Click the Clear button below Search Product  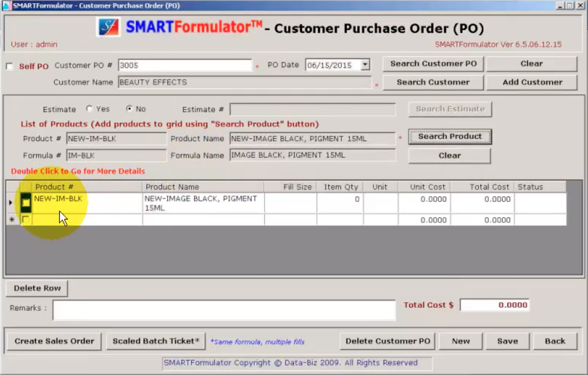tap(450, 155)
